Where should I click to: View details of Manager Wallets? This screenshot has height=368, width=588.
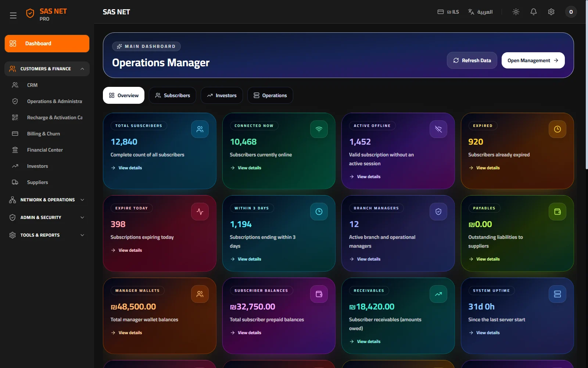[x=126, y=333]
